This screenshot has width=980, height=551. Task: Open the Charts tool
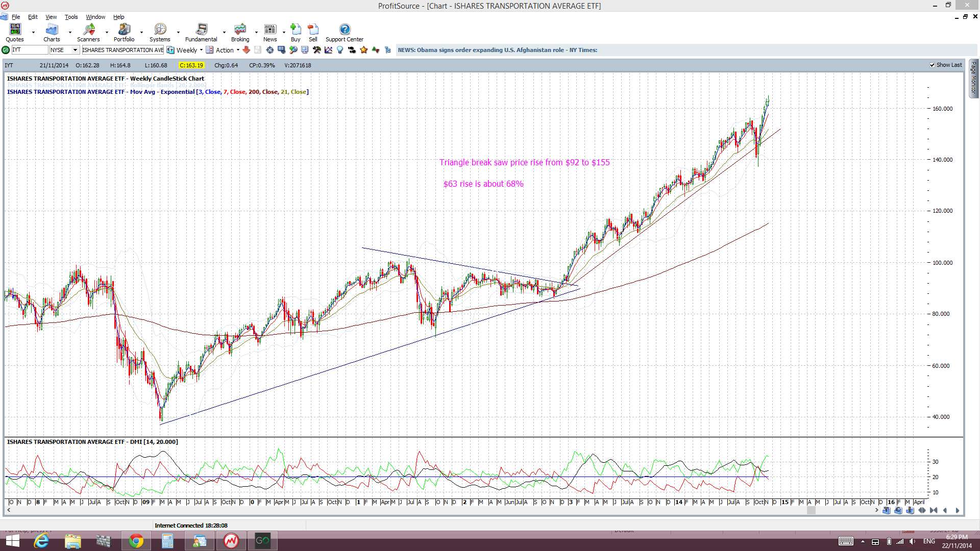pyautogui.click(x=52, y=33)
